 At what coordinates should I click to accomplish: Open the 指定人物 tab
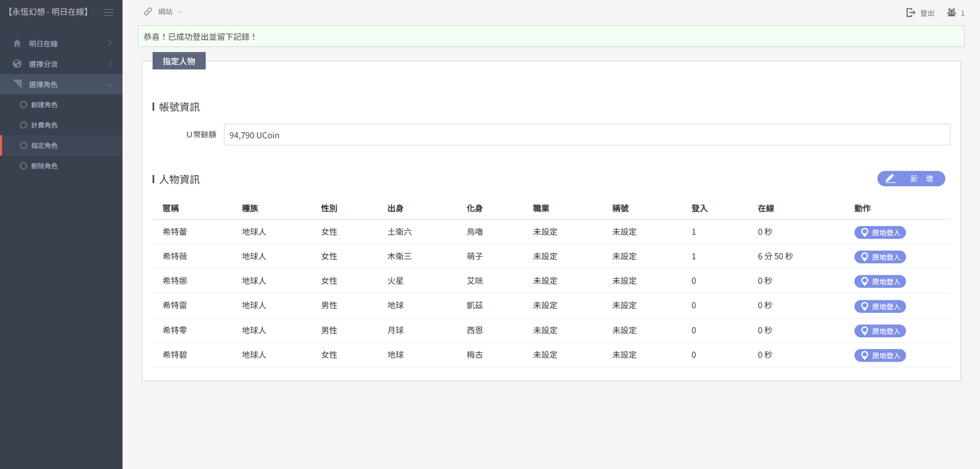pyautogui.click(x=179, y=61)
